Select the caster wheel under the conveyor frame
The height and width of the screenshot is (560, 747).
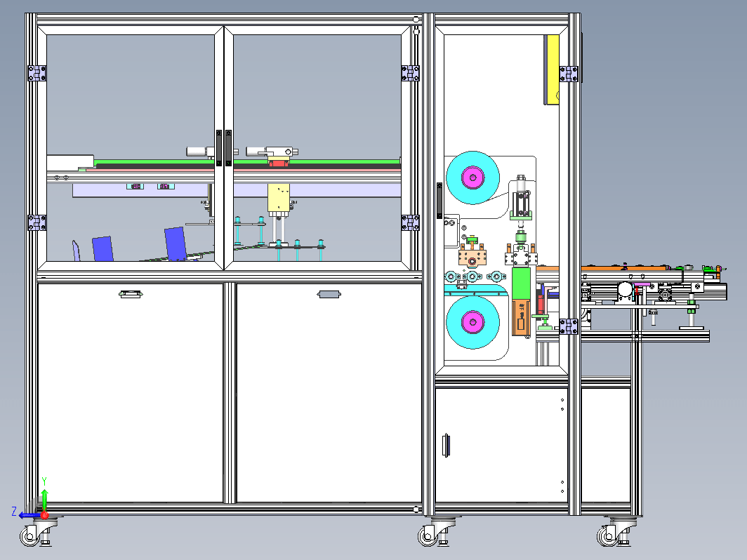[x=607, y=537]
